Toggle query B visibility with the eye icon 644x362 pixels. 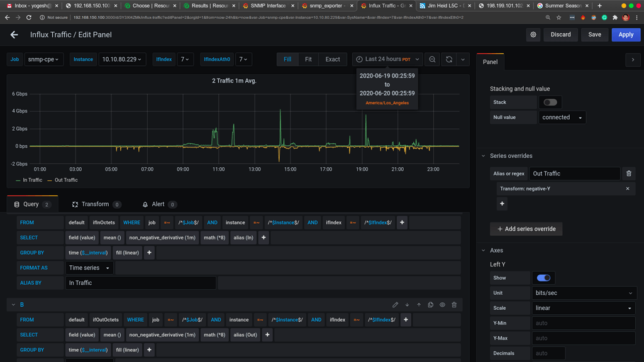[x=443, y=304]
